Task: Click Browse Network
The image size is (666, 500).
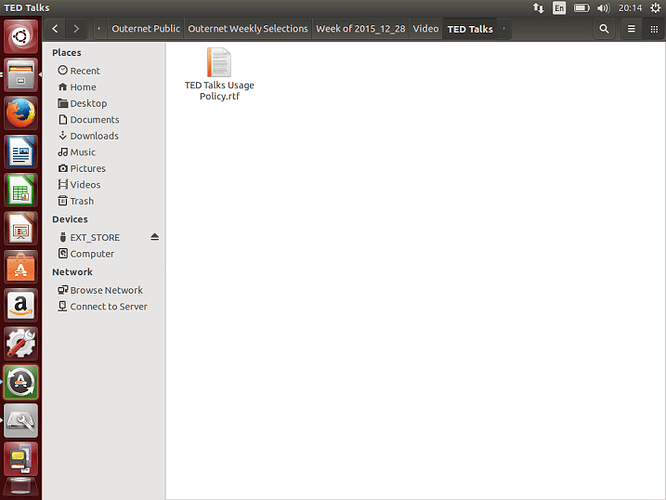Action: (100, 290)
